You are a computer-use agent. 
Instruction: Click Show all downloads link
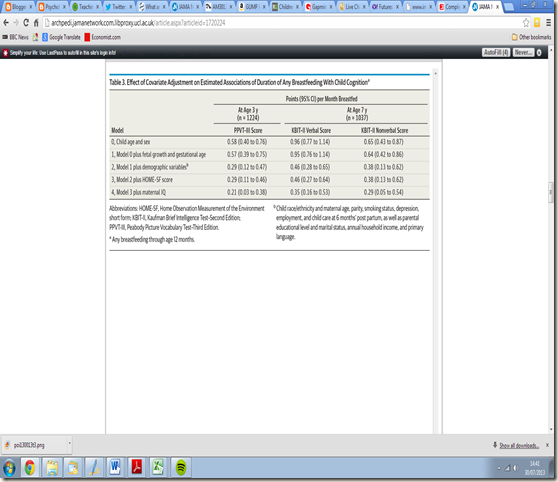point(519,445)
